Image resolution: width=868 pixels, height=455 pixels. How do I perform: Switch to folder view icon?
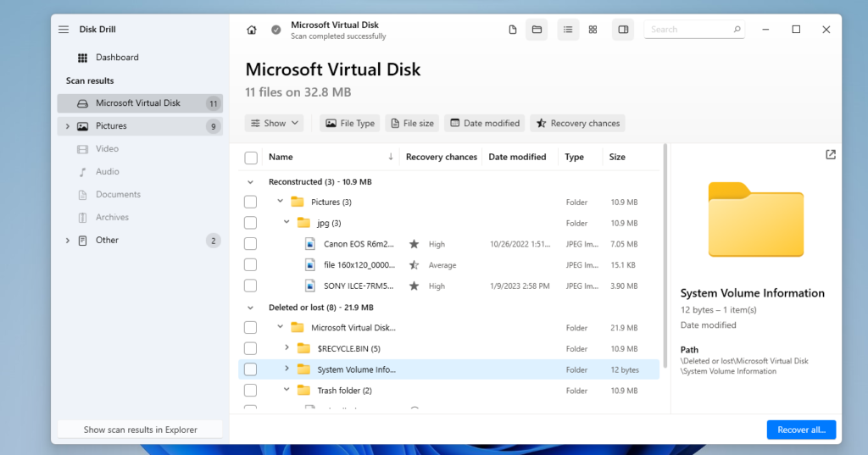[x=537, y=30]
